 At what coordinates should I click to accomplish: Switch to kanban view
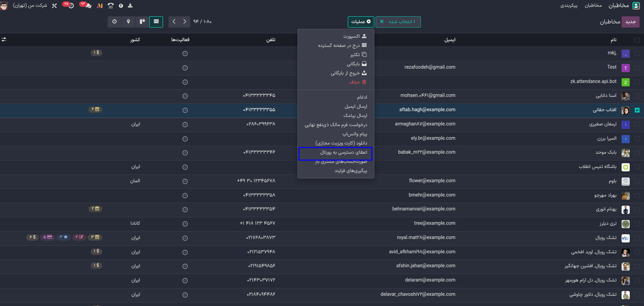[142, 22]
